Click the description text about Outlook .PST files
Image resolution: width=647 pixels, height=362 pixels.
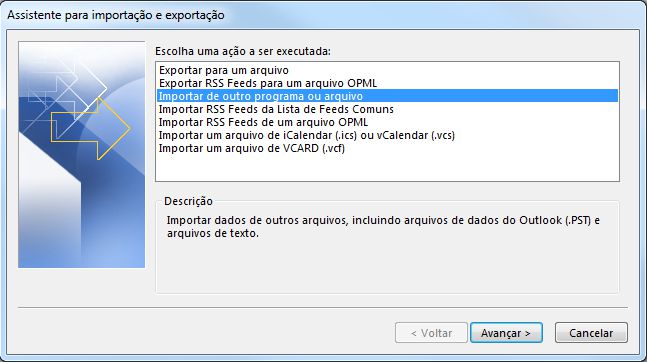[383, 227]
